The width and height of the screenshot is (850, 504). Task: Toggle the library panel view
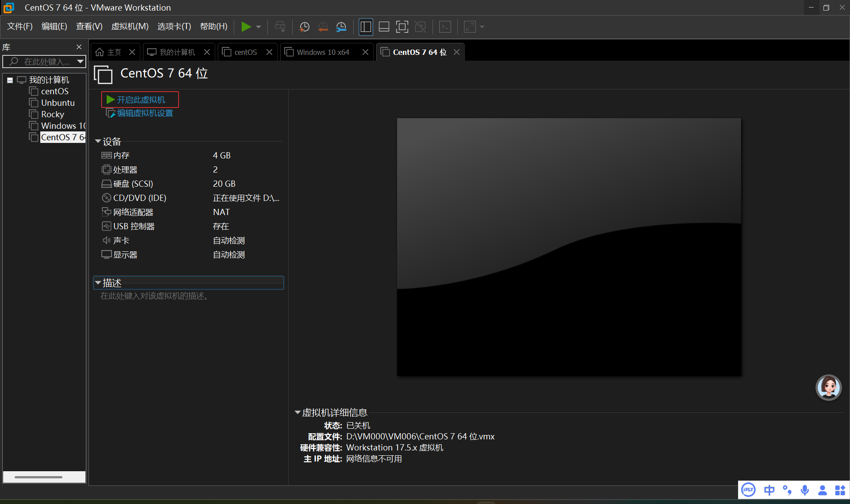(366, 27)
